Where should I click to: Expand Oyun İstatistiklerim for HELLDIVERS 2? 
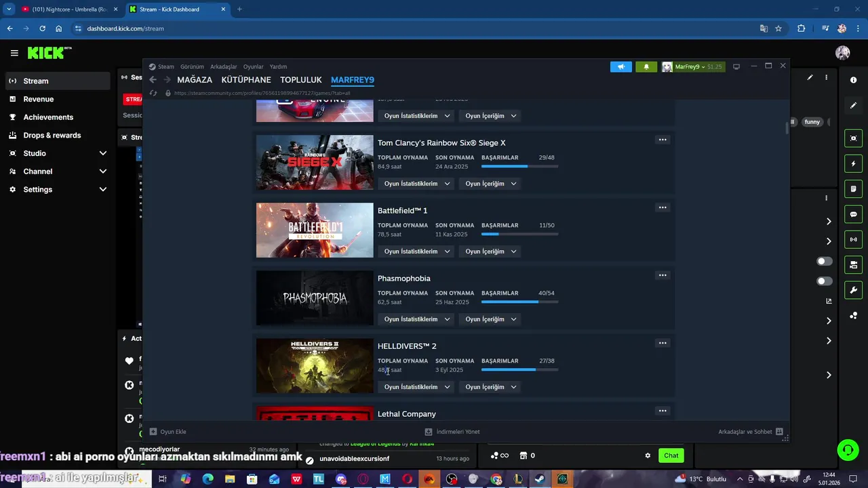[417, 387]
